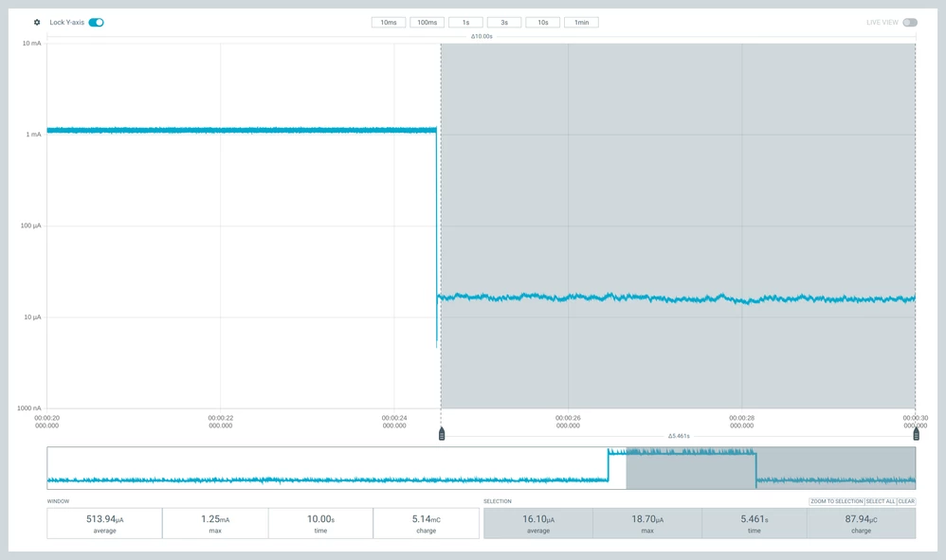Click the selection average value 16.10 µA
The height and width of the screenshot is (560, 946).
tap(538, 519)
